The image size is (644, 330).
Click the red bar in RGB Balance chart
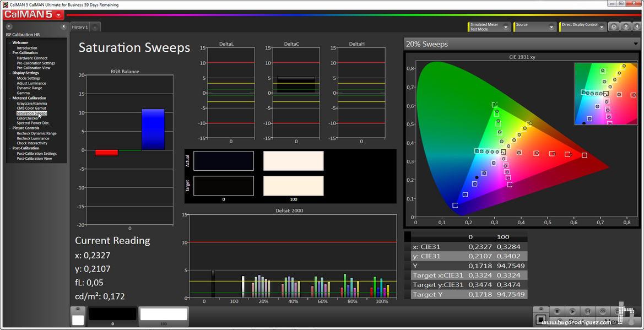[107, 153]
